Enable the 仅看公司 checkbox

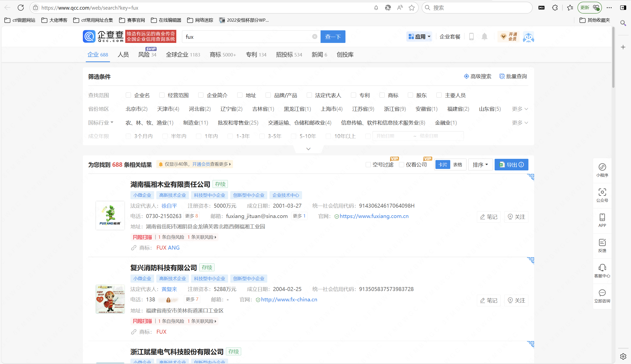click(x=401, y=164)
